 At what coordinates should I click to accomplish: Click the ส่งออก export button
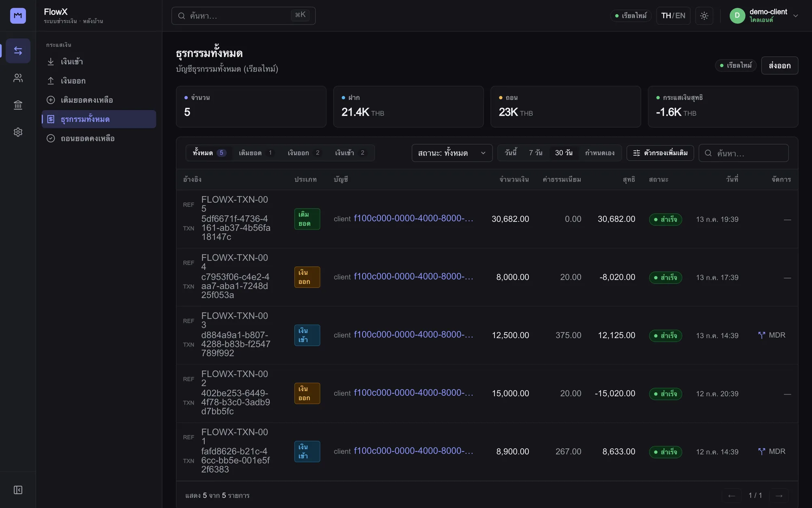tap(780, 65)
